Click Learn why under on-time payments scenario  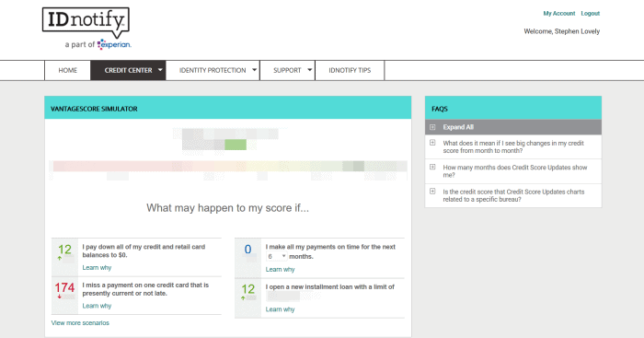coord(280,269)
